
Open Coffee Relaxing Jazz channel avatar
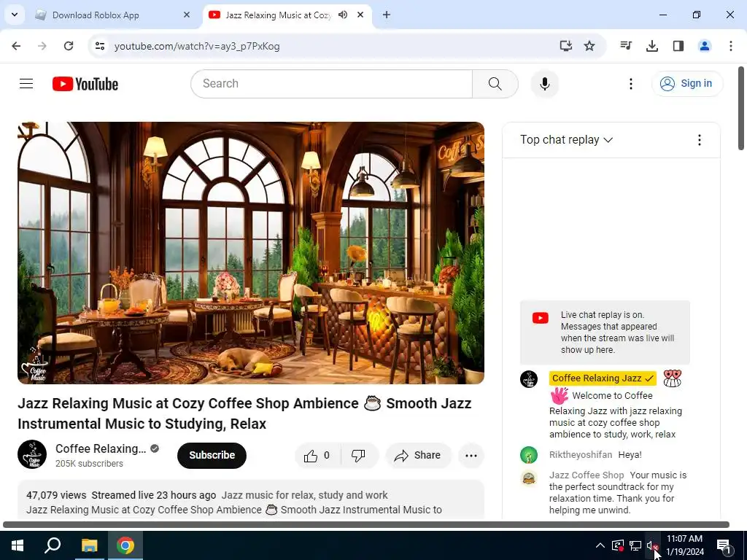click(x=32, y=455)
